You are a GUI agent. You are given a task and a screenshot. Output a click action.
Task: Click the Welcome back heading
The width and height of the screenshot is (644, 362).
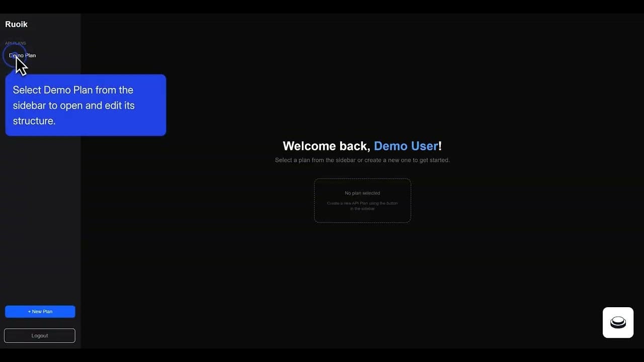click(x=362, y=146)
